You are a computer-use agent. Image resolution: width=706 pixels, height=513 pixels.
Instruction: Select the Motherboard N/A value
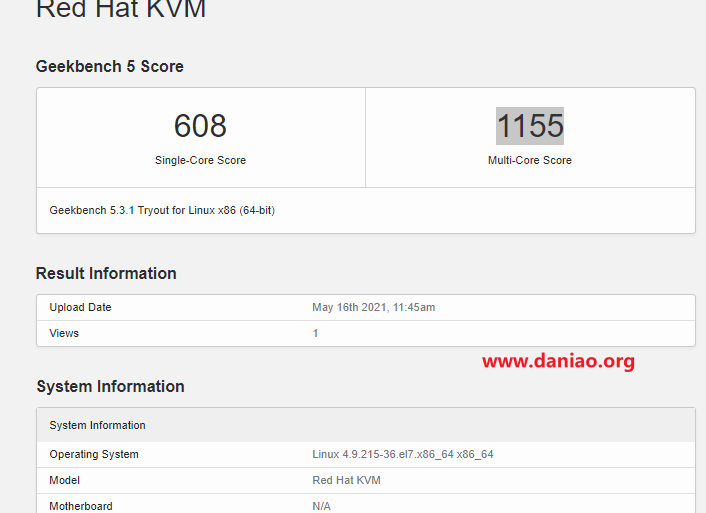(321, 506)
